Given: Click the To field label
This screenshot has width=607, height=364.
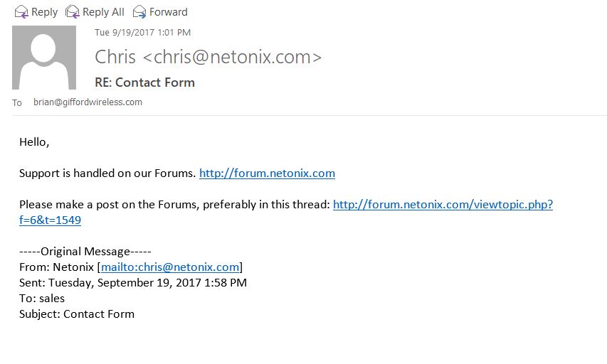Looking at the screenshot, I should pyautogui.click(x=17, y=103).
